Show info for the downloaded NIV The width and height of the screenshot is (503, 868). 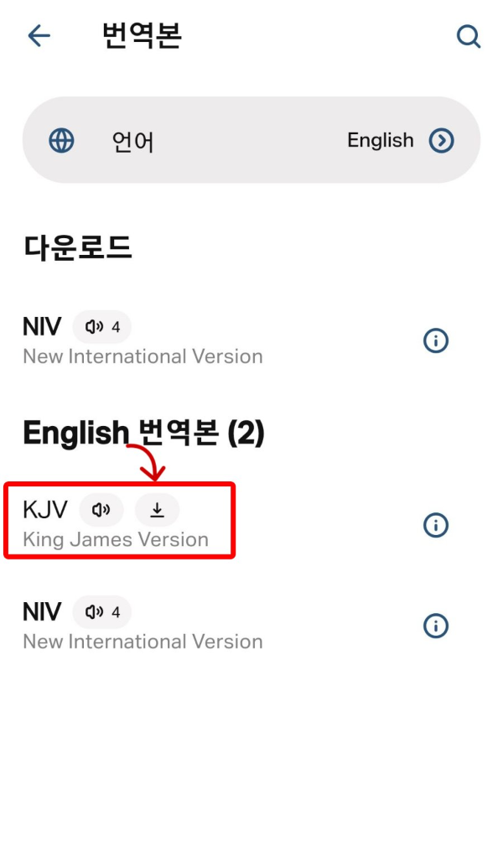[435, 340]
